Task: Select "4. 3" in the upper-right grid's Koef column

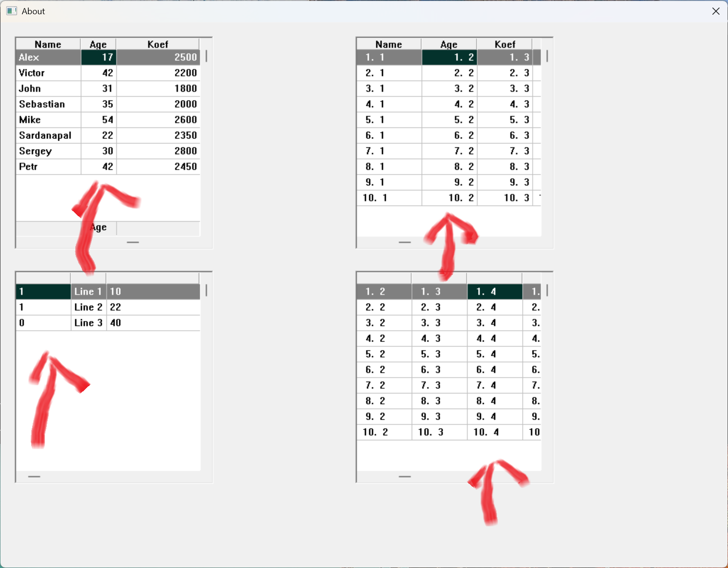Action: click(x=505, y=104)
